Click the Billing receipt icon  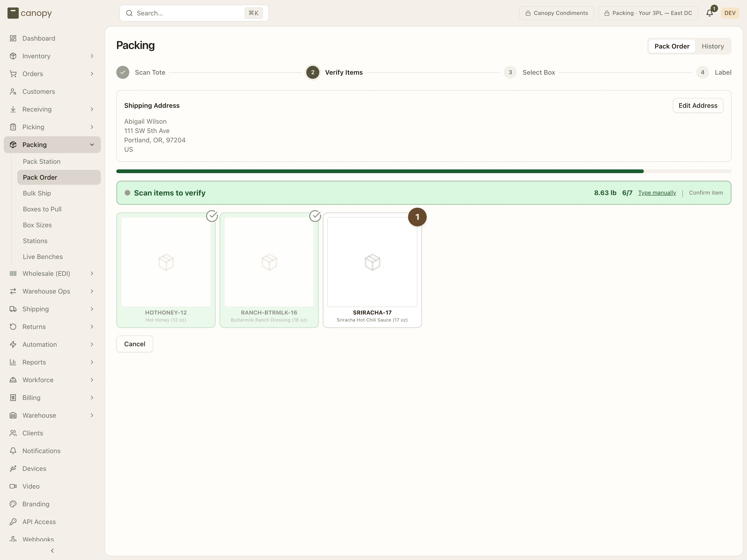pos(13,398)
